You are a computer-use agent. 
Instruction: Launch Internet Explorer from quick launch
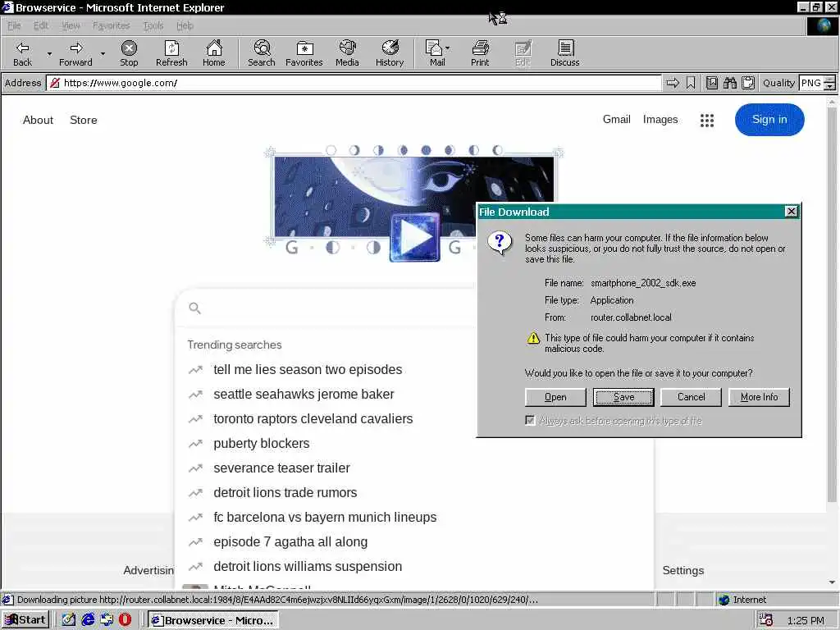tap(88, 620)
